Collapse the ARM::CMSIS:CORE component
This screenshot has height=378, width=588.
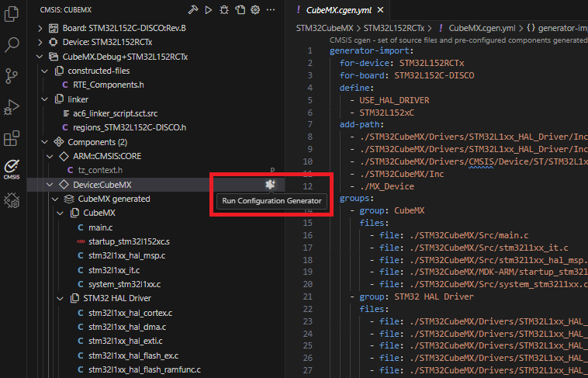point(50,157)
